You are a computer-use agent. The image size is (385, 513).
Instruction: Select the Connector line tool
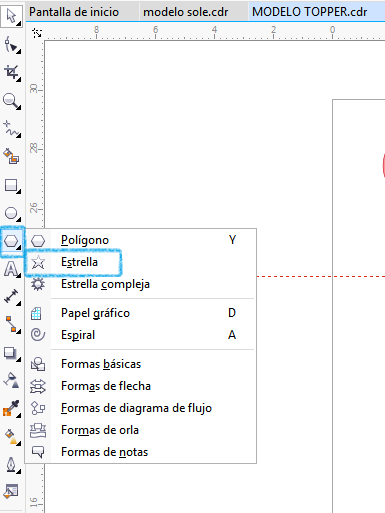pos(12,324)
